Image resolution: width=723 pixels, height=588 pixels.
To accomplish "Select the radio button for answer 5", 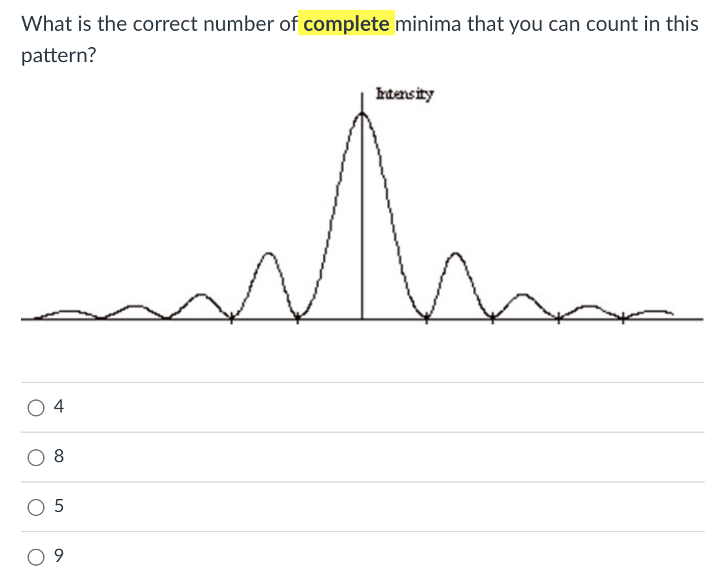I will coord(36,507).
